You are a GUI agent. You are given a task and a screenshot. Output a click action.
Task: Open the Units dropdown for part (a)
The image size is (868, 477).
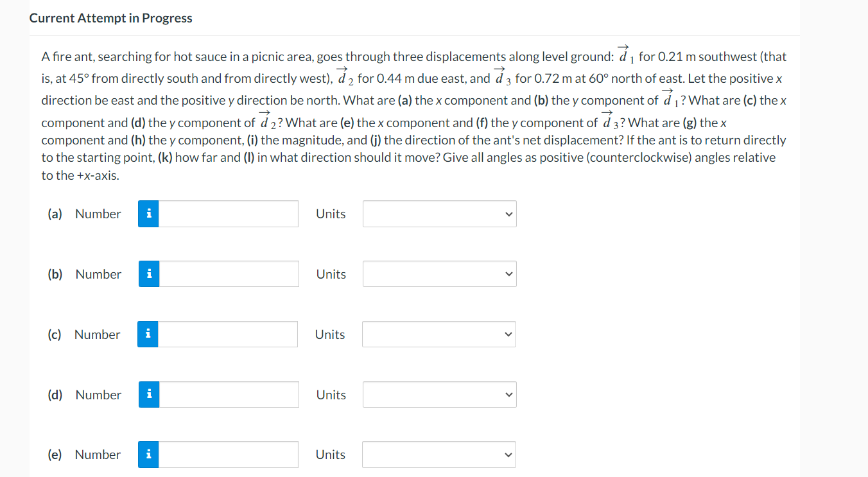439,214
